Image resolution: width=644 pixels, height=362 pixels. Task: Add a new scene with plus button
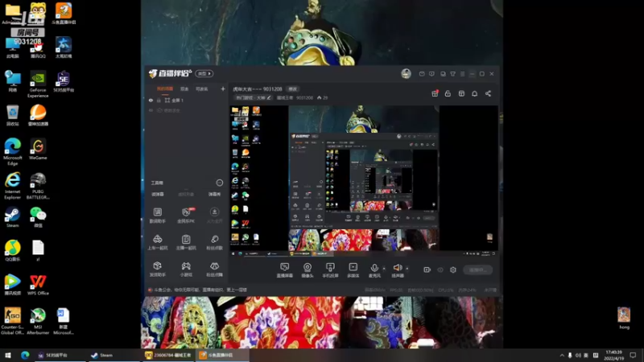coord(223,88)
